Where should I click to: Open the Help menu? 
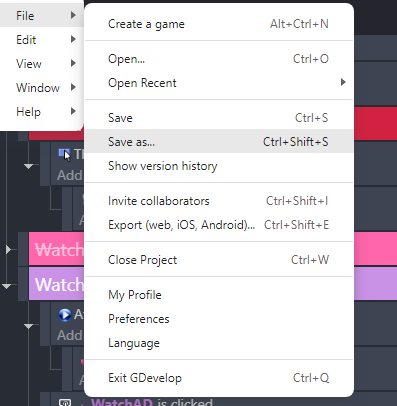coord(41,112)
